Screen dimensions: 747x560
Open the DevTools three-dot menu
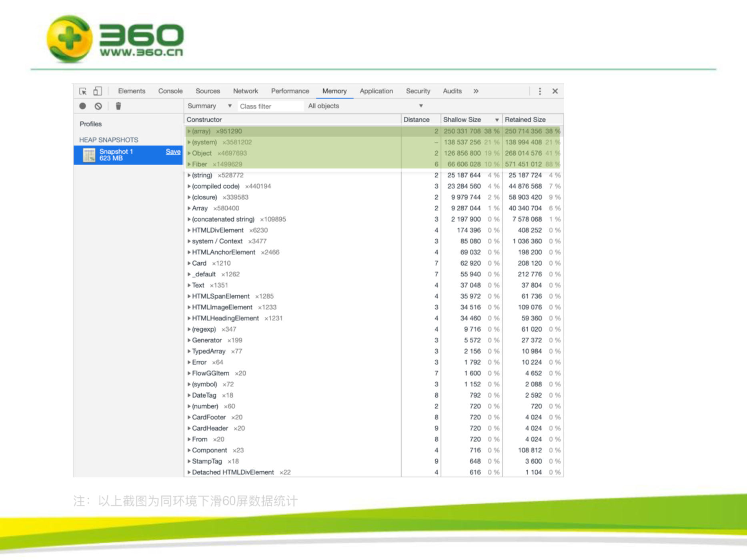[x=540, y=91]
